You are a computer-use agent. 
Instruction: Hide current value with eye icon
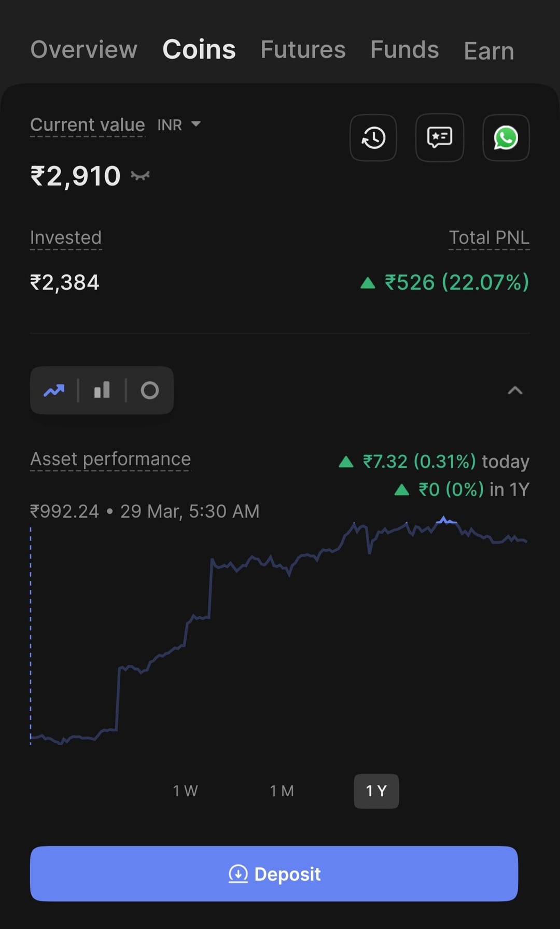pyautogui.click(x=140, y=176)
